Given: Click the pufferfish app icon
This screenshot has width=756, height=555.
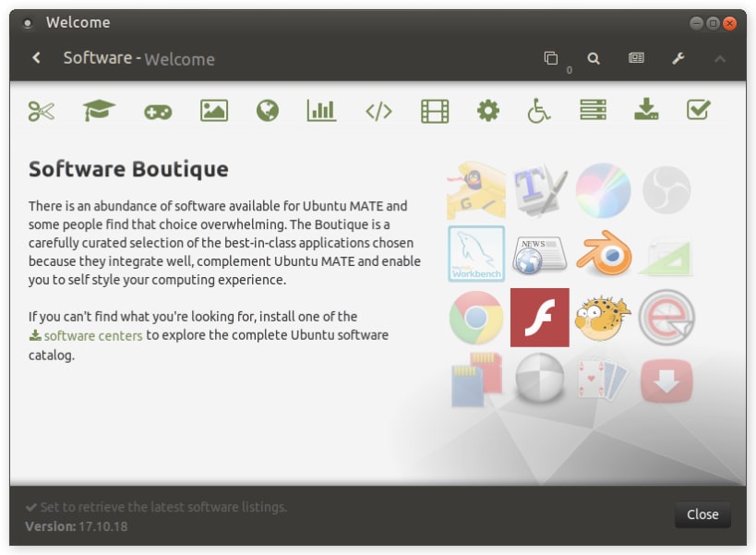Looking at the screenshot, I should (x=603, y=319).
